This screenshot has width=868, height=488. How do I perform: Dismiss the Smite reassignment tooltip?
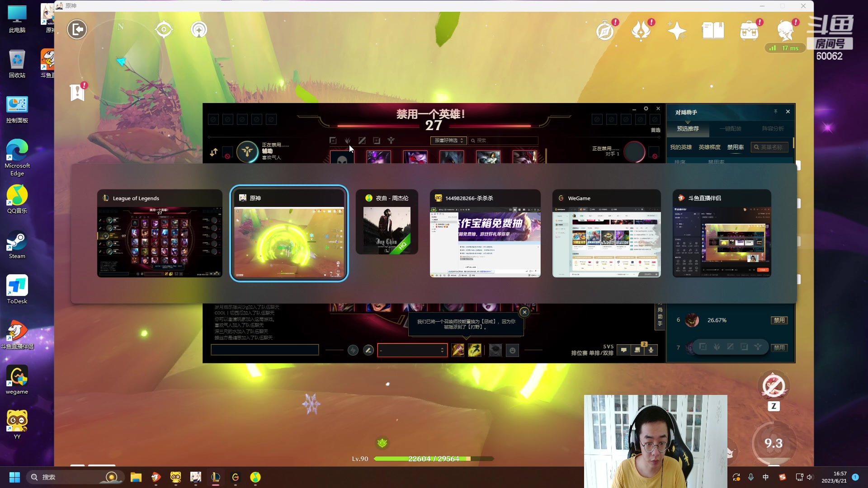point(524,312)
